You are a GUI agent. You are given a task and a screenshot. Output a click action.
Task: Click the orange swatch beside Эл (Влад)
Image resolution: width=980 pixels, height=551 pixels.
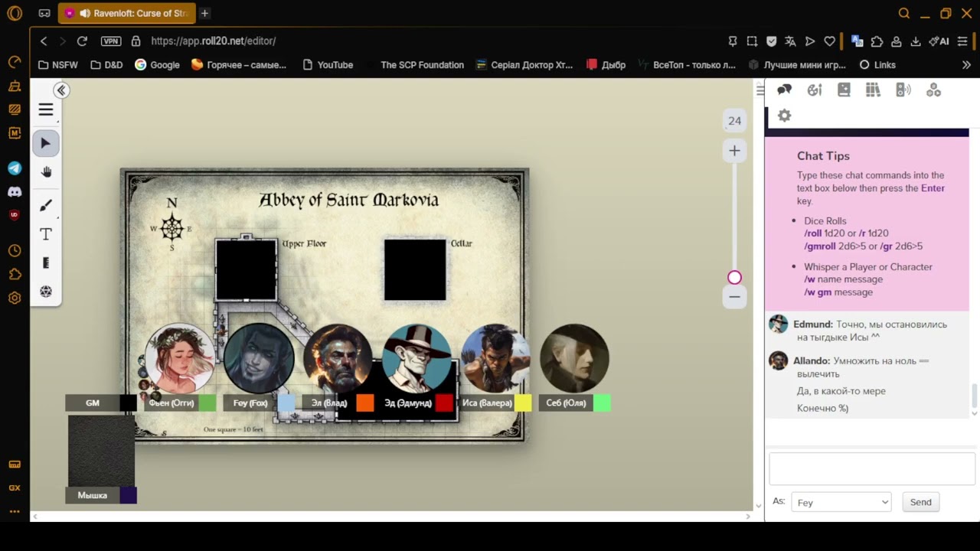click(x=365, y=403)
